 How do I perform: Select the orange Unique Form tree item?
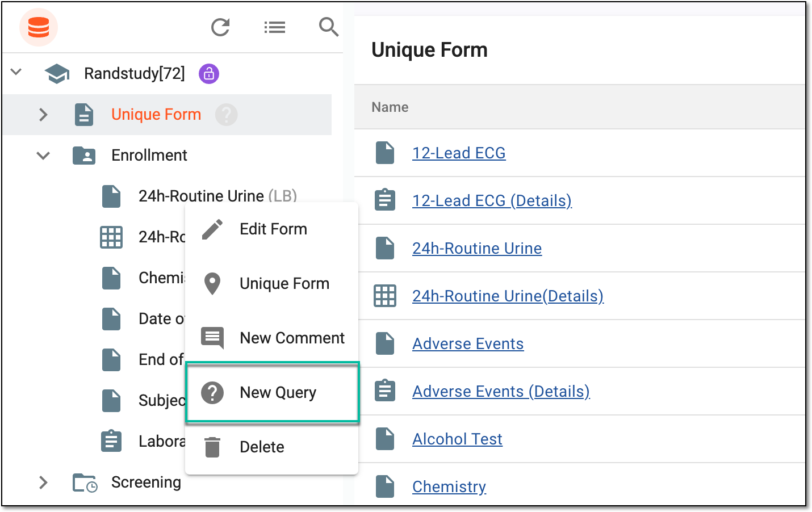click(x=156, y=115)
